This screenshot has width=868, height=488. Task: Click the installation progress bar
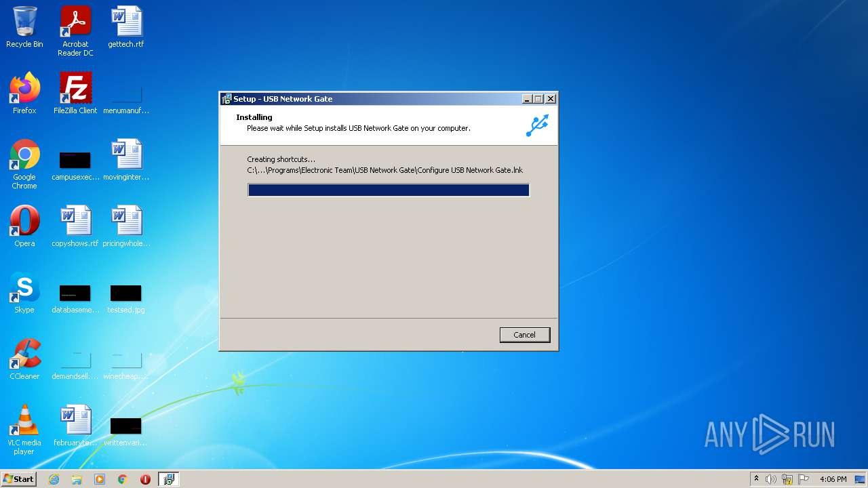click(389, 190)
